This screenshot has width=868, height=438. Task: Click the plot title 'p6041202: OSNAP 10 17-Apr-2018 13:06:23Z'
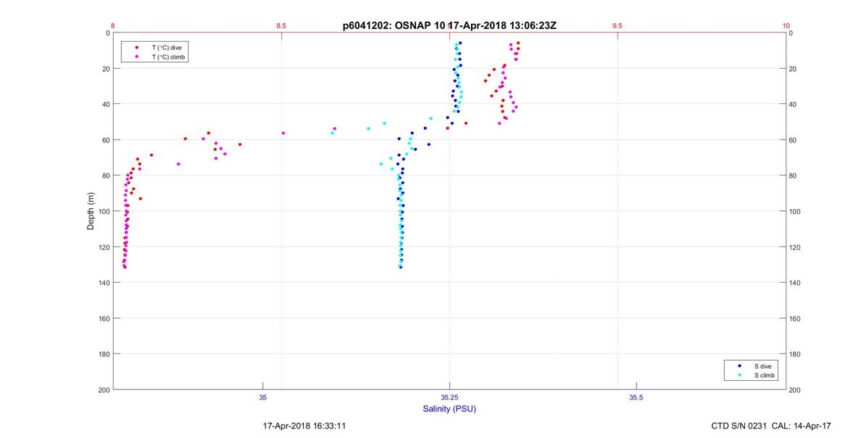tap(449, 25)
